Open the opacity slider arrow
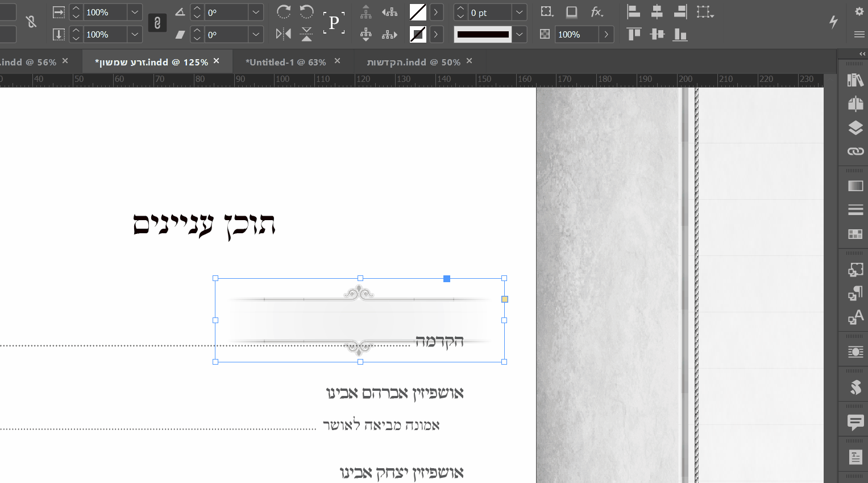This screenshot has height=483, width=868. (607, 34)
